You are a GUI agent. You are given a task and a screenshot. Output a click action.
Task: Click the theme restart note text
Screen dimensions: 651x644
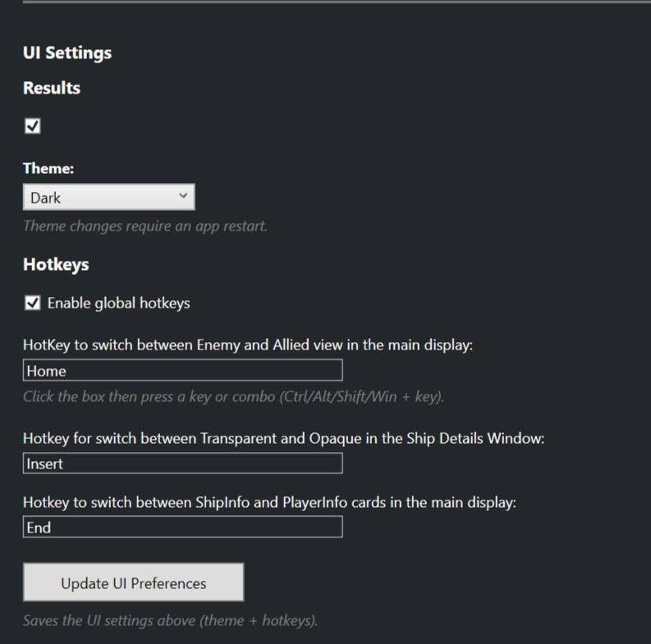145,226
